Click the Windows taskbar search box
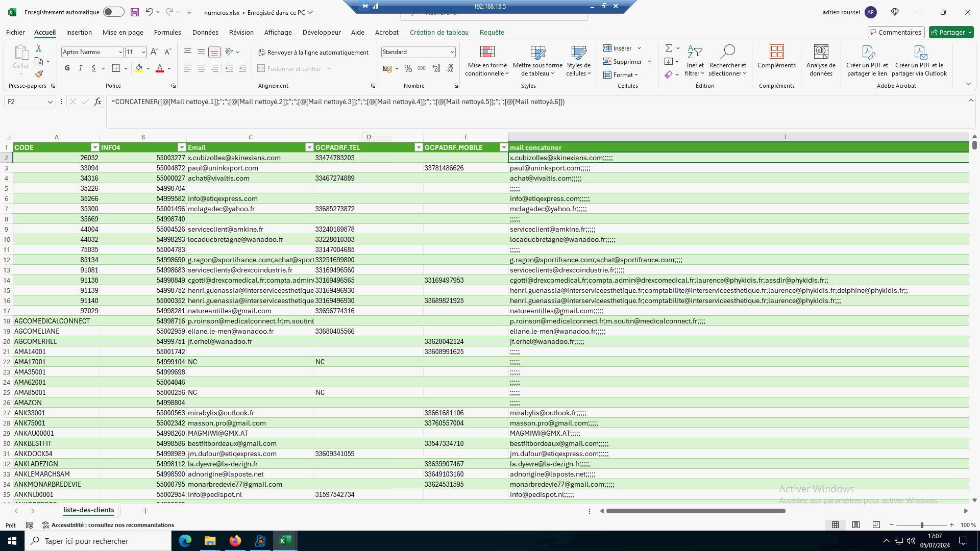The width and height of the screenshot is (980, 551). (x=98, y=541)
